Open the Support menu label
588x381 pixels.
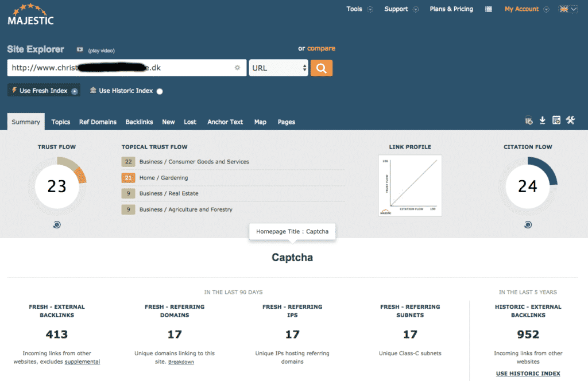(x=396, y=9)
